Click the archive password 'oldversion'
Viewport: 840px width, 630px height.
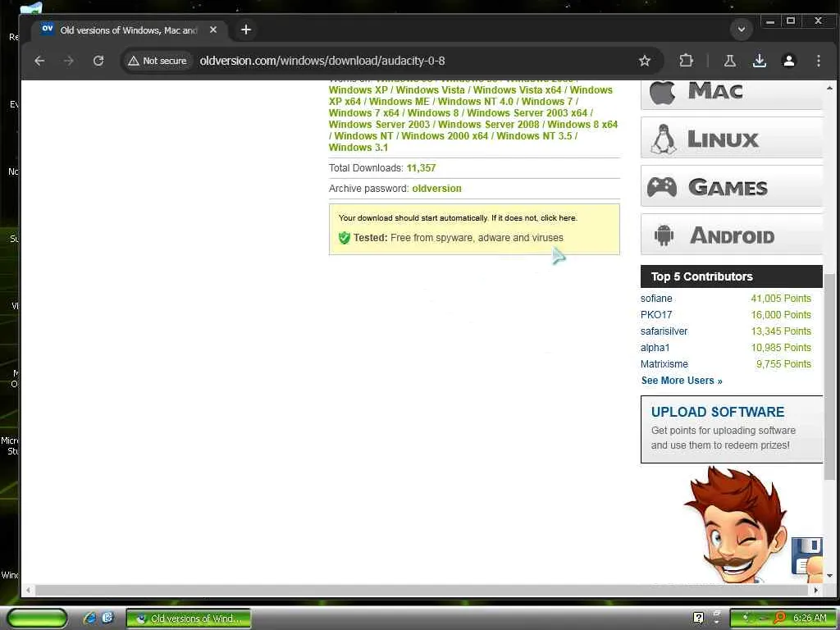pos(436,189)
